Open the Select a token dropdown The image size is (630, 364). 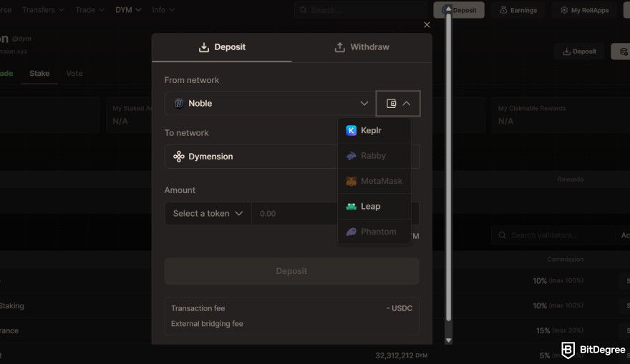(208, 214)
